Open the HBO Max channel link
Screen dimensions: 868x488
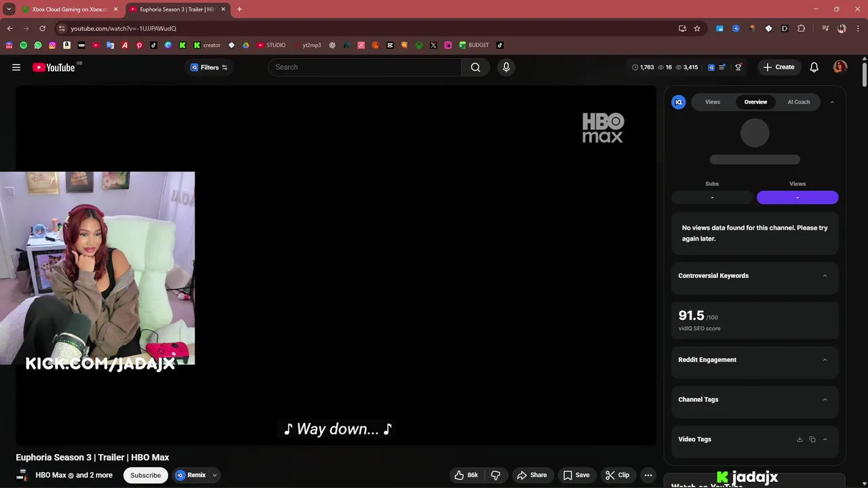tap(51, 475)
